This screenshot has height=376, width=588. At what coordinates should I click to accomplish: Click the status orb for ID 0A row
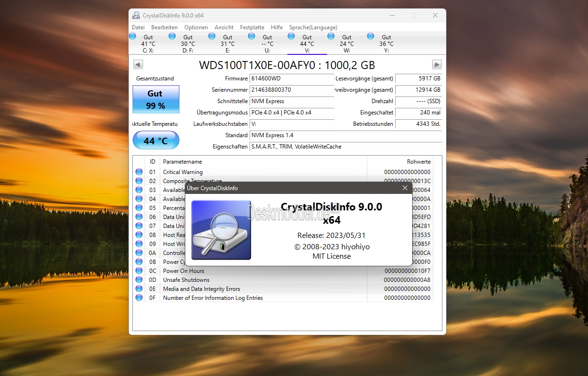pos(139,253)
